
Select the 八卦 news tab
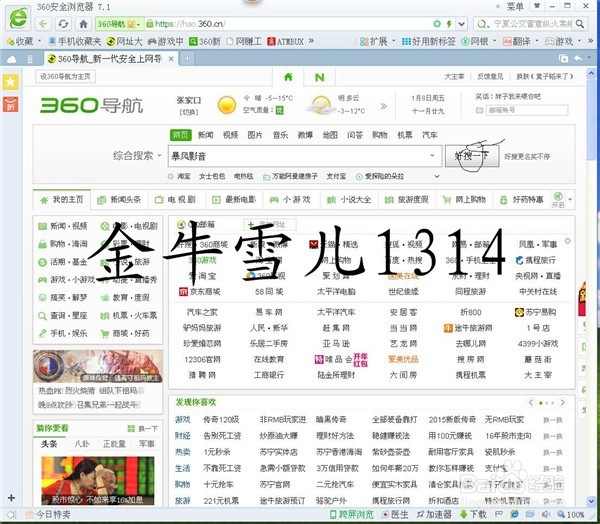[x=82, y=444]
